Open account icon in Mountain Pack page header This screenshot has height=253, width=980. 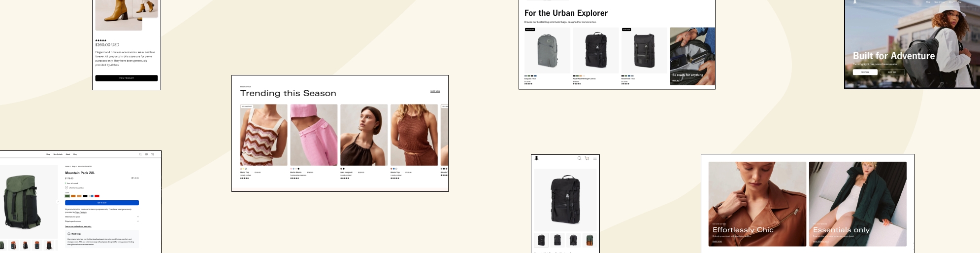point(146,154)
